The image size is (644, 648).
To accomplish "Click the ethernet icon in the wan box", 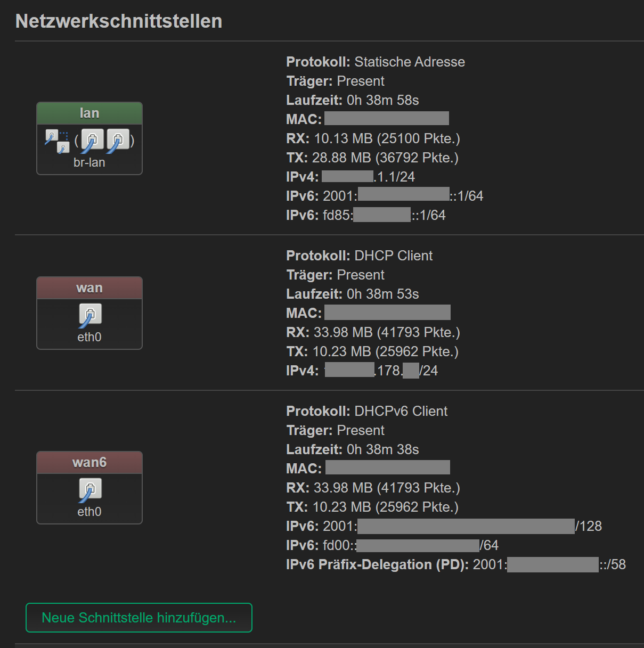I will (90, 315).
